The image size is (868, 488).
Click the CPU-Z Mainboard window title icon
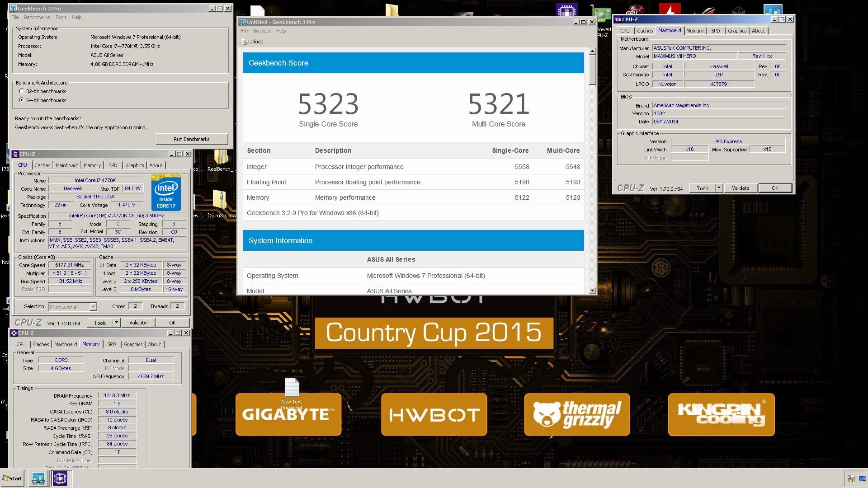coord(618,19)
